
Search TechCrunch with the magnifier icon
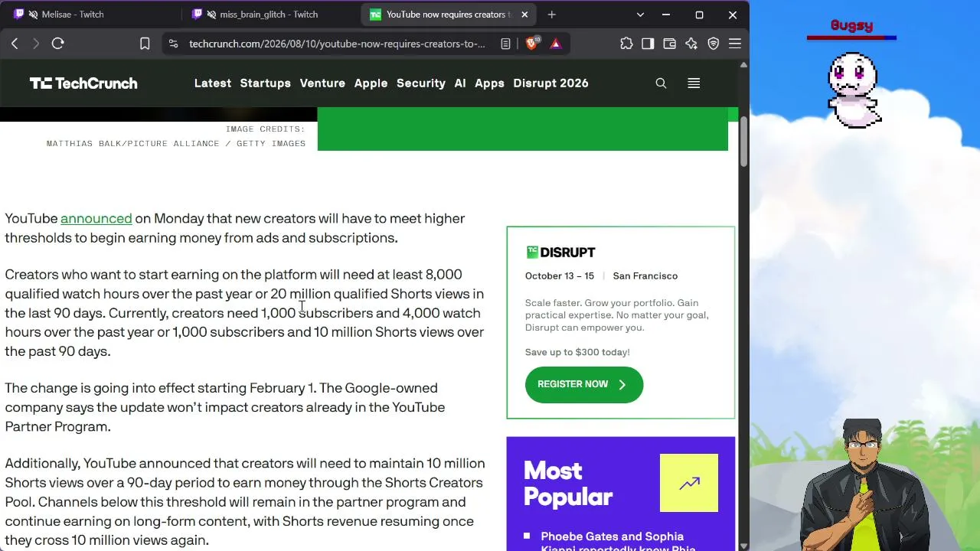(661, 83)
